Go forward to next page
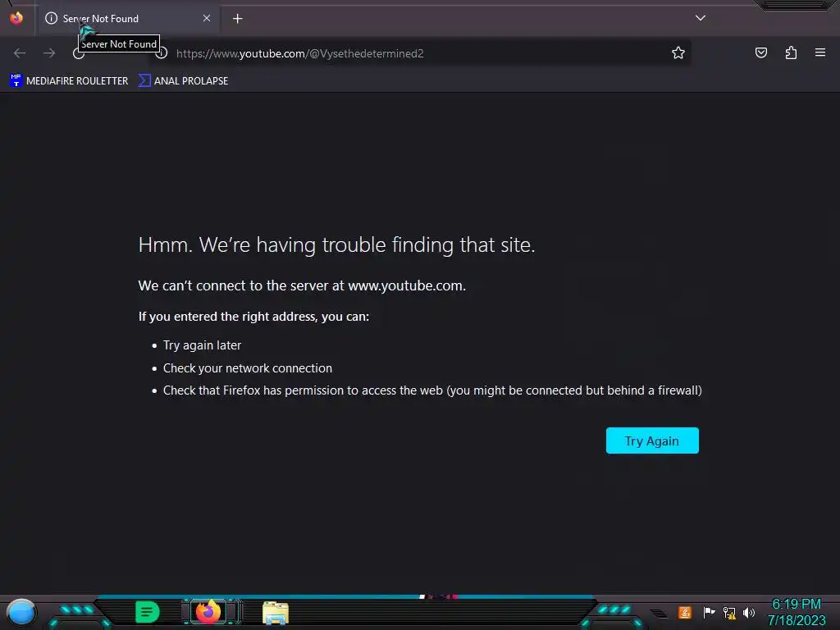The width and height of the screenshot is (840, 630). (49, 53)
